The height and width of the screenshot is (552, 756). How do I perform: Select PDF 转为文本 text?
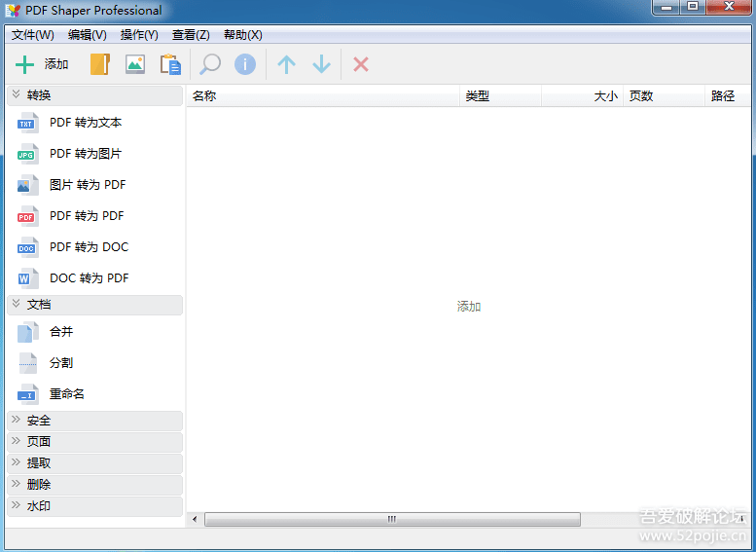(86, 123)
